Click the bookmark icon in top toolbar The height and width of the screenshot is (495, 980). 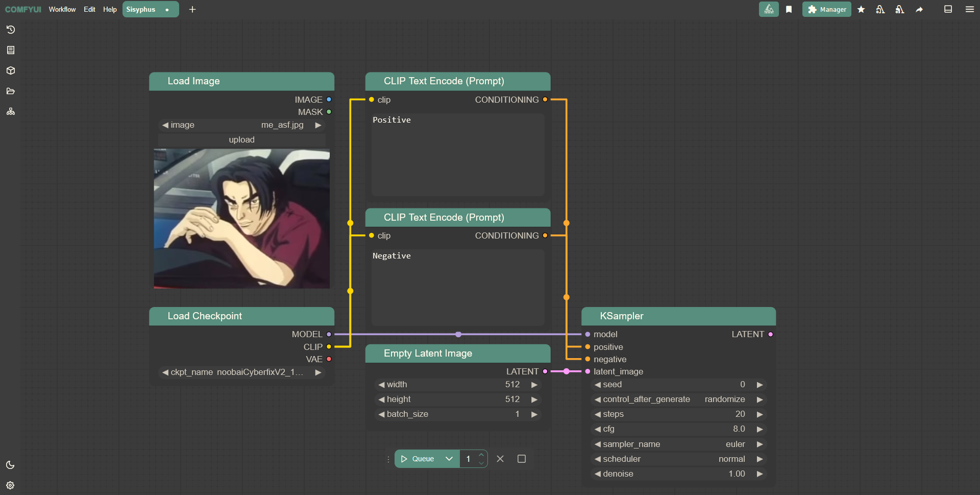(x=789, y=9)
